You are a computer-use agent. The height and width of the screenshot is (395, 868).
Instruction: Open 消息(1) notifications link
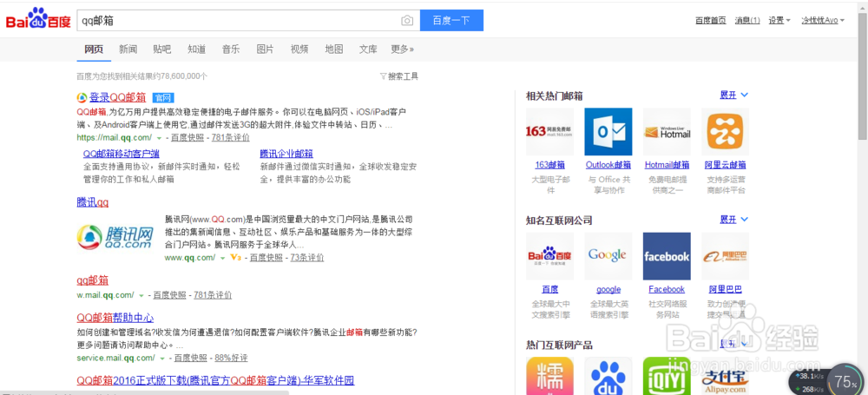(747, 21)
